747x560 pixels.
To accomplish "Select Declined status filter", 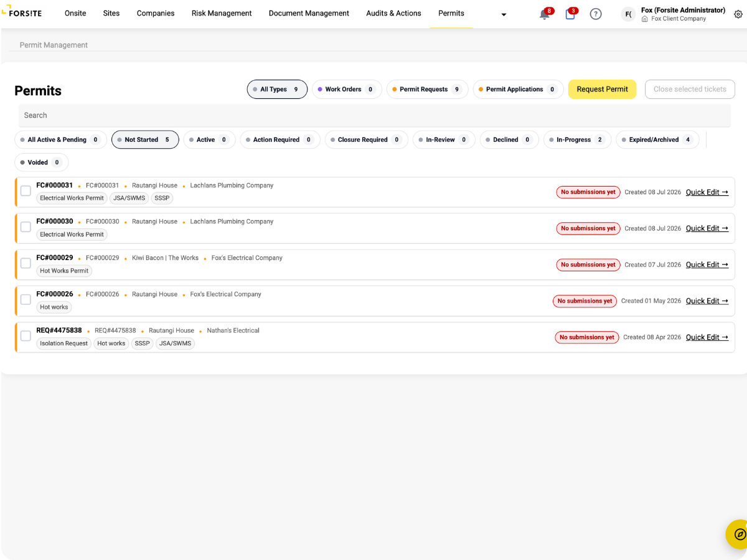I will (509, 139).
